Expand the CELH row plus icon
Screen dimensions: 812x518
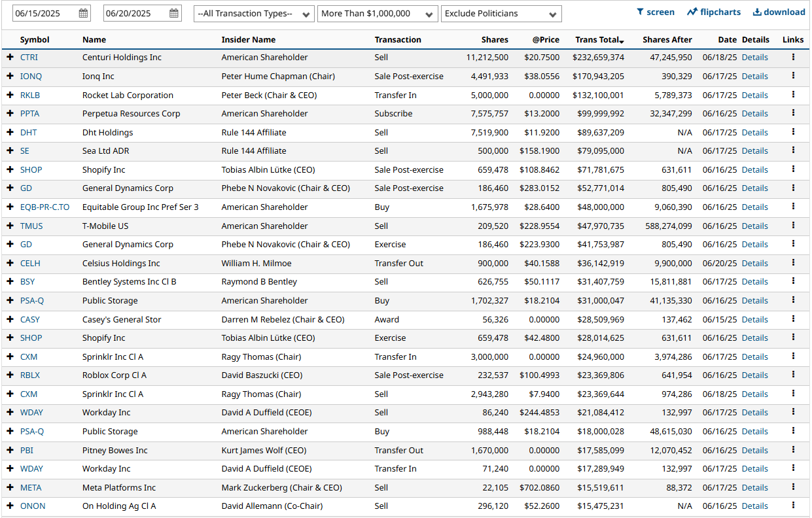click(10, 263)
